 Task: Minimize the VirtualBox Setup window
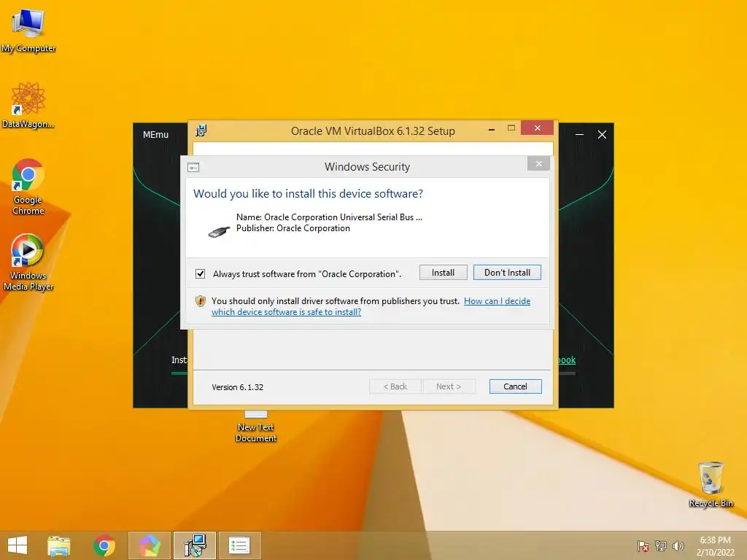[x=491, y=128]
